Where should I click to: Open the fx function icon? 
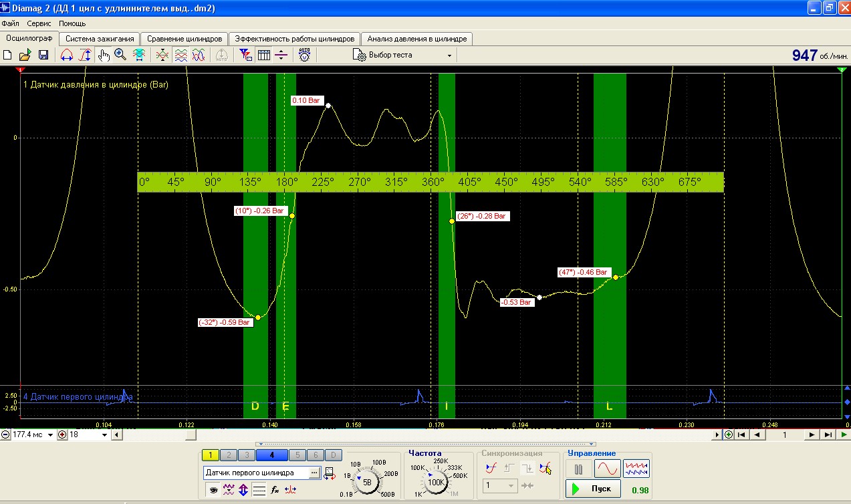(x=275, y=490)
